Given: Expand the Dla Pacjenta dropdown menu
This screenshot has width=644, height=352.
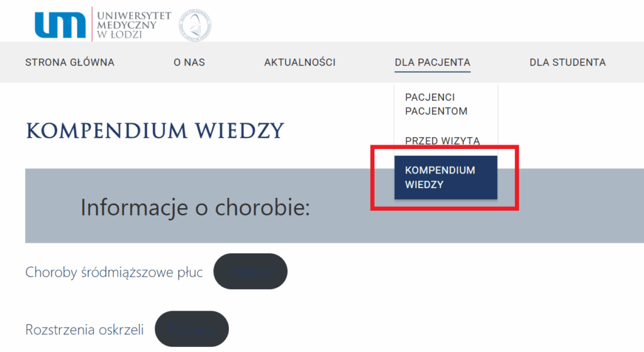Looking at the screenshot, I should (433, 62).
